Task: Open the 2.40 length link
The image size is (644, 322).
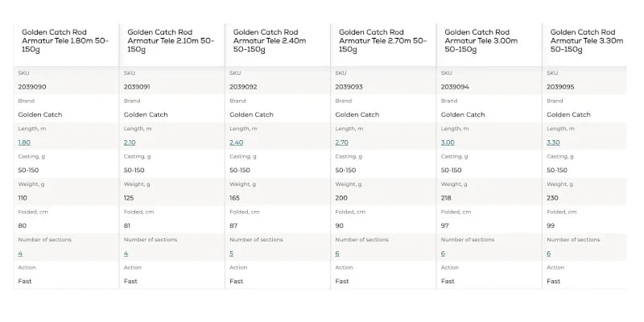Action: [236, 142]
